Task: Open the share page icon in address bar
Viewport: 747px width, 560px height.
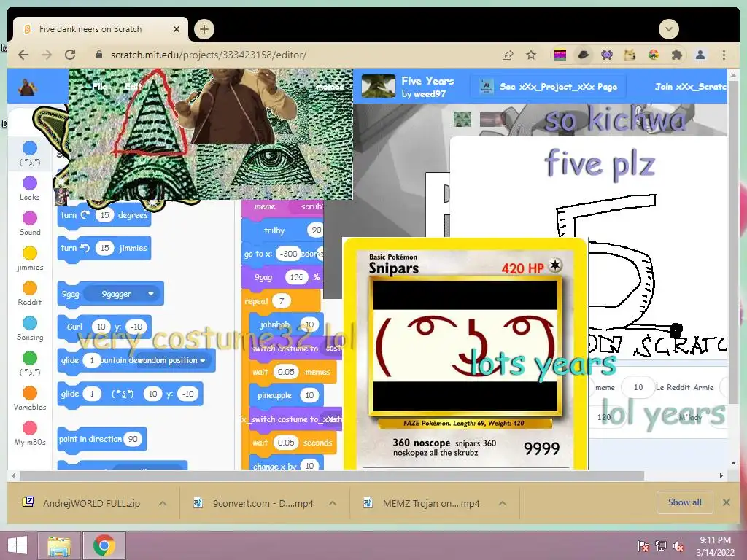Action: [x=508, y=55]
